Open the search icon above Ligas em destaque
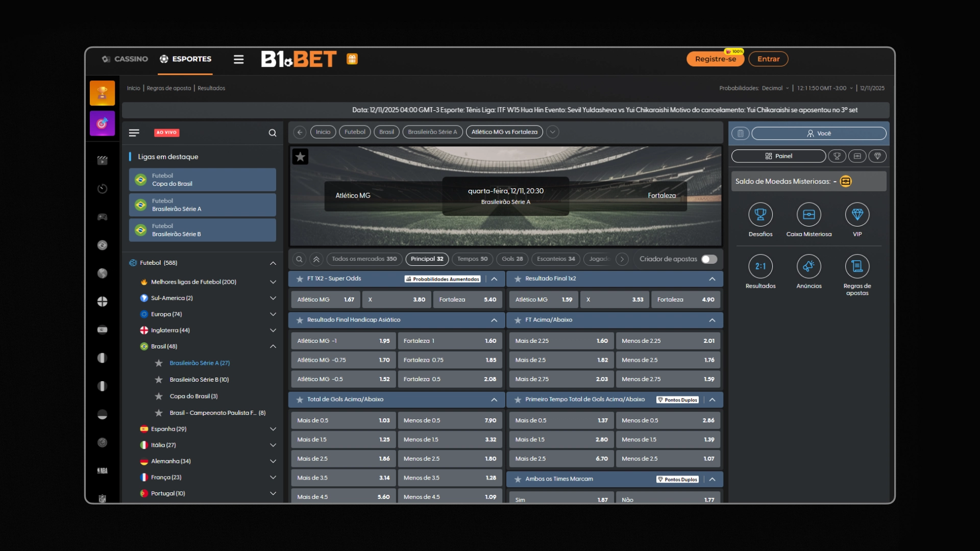The width and height of the screenshot is (980, 551). pos(272,133)
